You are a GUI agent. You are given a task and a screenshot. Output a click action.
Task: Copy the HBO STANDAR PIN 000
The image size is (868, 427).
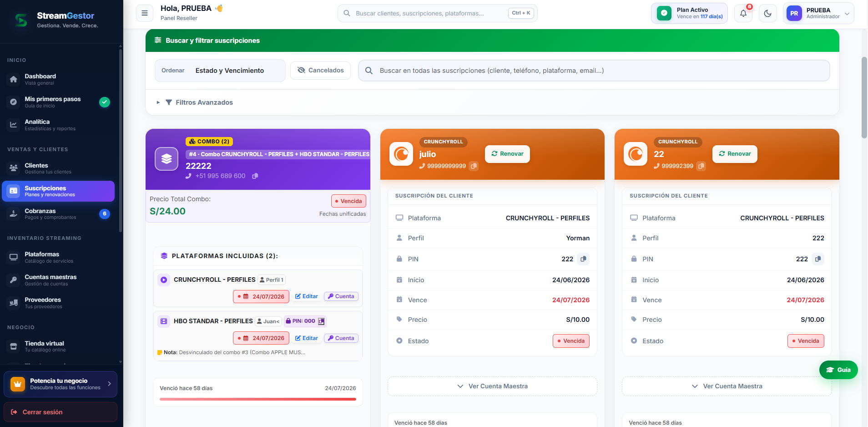(x=321, y=321)
